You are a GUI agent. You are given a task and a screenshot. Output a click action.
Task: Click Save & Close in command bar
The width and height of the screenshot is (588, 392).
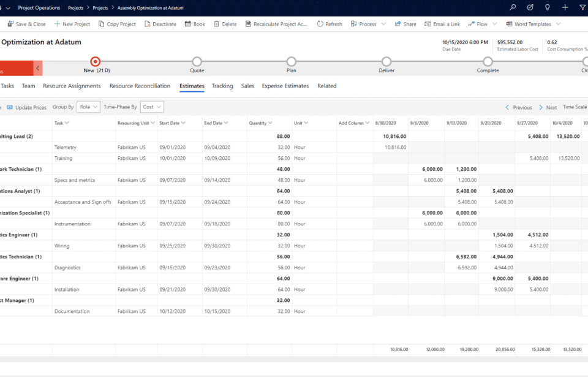click(26, 24)
